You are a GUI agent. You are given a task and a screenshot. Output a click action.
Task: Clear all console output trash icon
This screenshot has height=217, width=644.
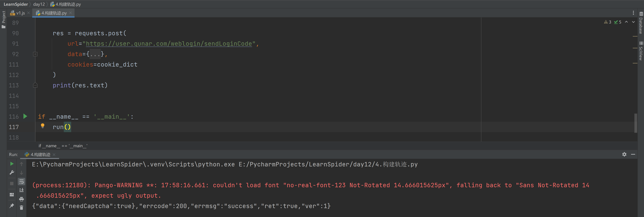point(21,208)
